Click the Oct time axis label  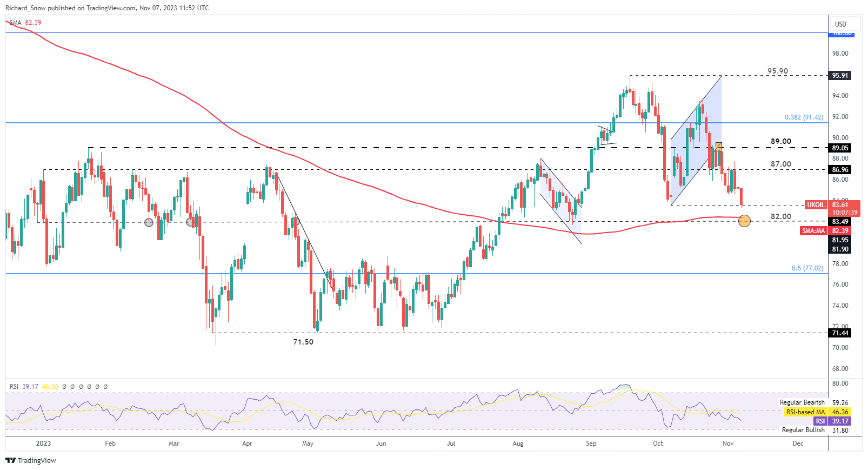click(x=658, y=443)
